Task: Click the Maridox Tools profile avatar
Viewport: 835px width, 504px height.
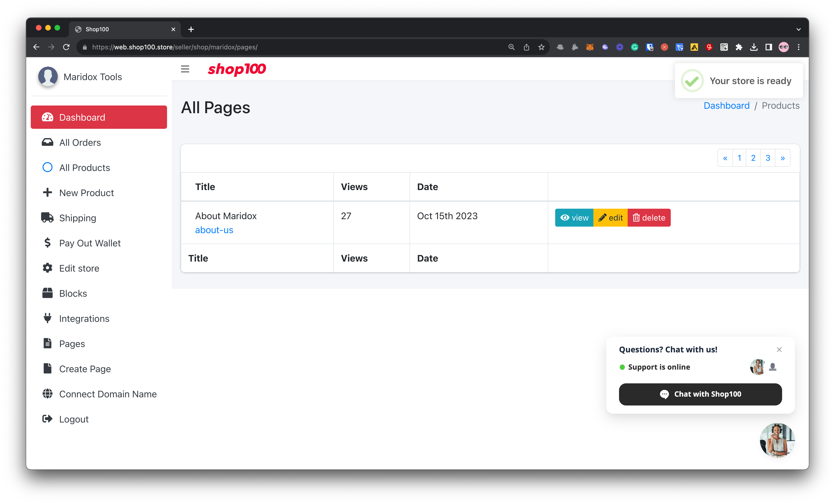Action: pos(48,77)
